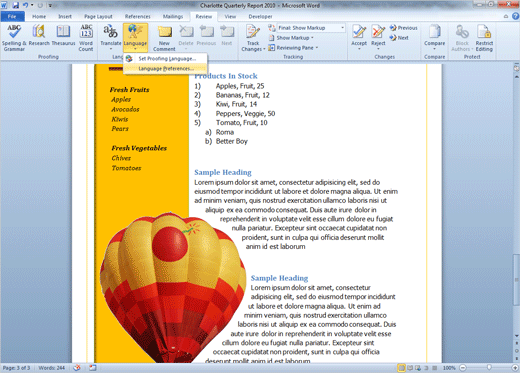Go to the Next change
Screen dimensions: 520x373
399,38
